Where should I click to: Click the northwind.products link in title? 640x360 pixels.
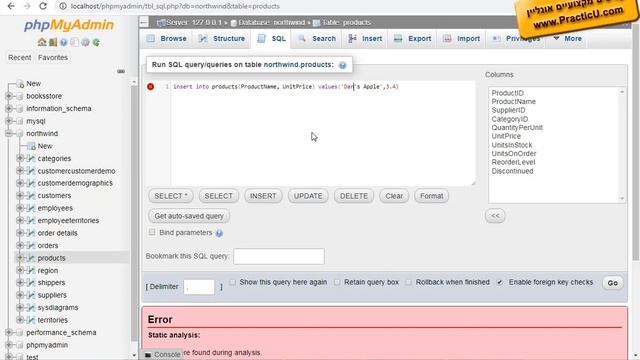298,64
